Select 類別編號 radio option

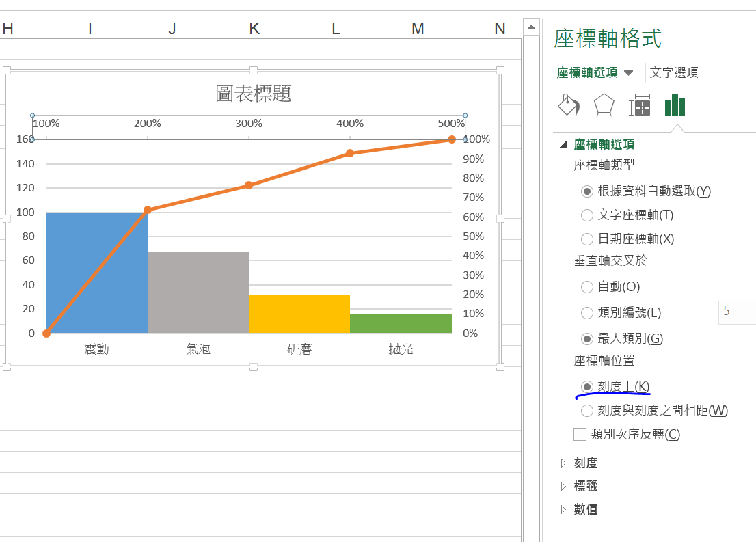tap(586, 313)
